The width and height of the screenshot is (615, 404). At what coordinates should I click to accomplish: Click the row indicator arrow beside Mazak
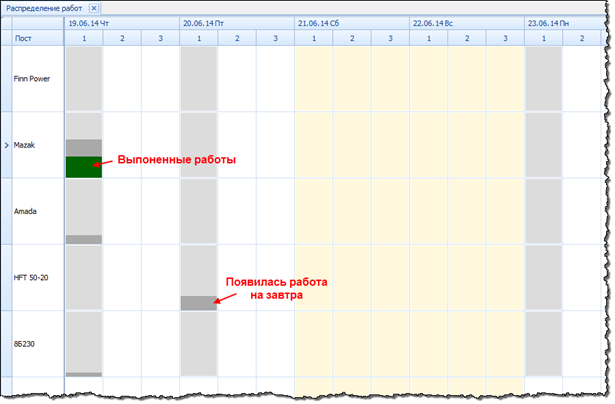point(6,145)
